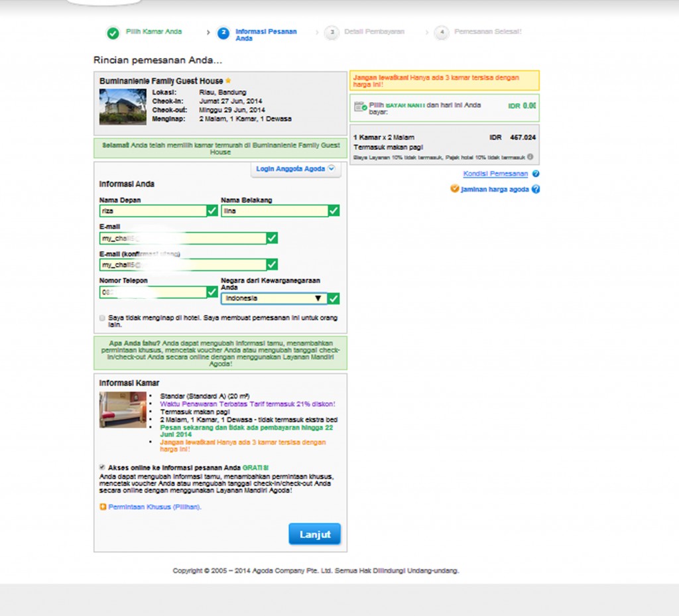Tick the 'Saya tidak menginap di hotel' checkbox
The image size is (679, 616).
[102, 318]
